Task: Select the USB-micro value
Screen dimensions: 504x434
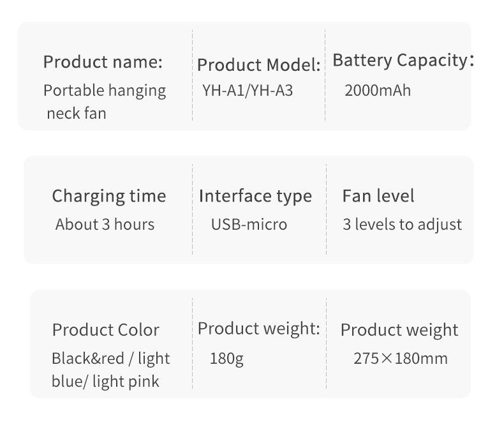Action: 249,225
